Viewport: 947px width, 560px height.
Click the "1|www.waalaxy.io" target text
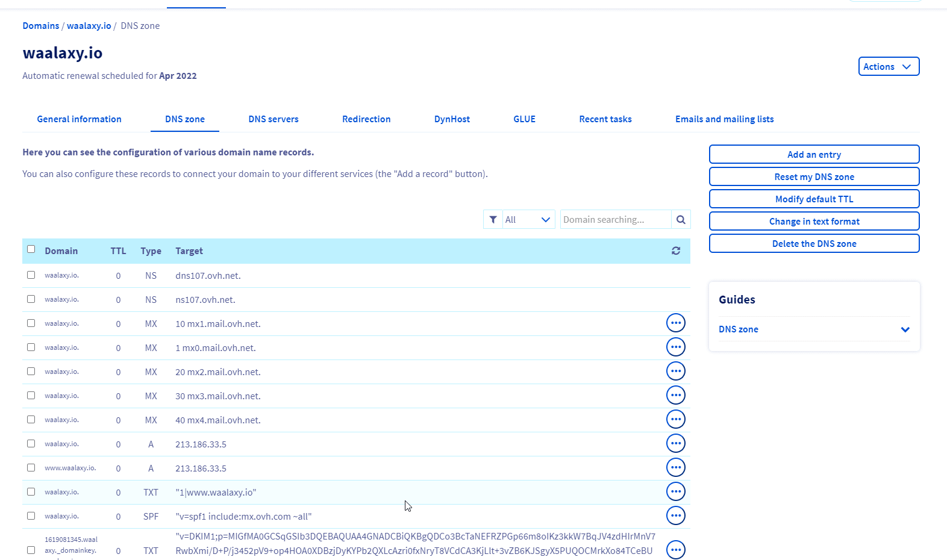pyautogui.click(x=216, y=493)
